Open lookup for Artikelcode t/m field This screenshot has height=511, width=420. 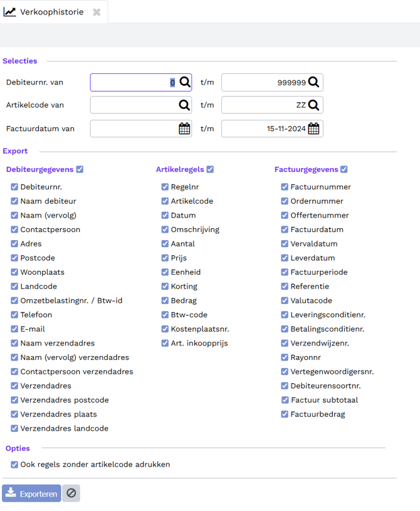pos(313,105)
